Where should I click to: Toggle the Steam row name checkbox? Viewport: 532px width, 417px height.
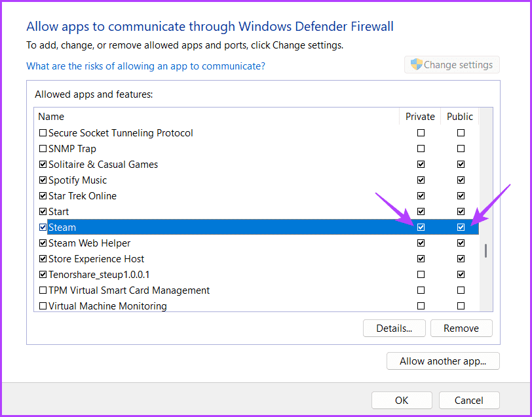point(43,227)
